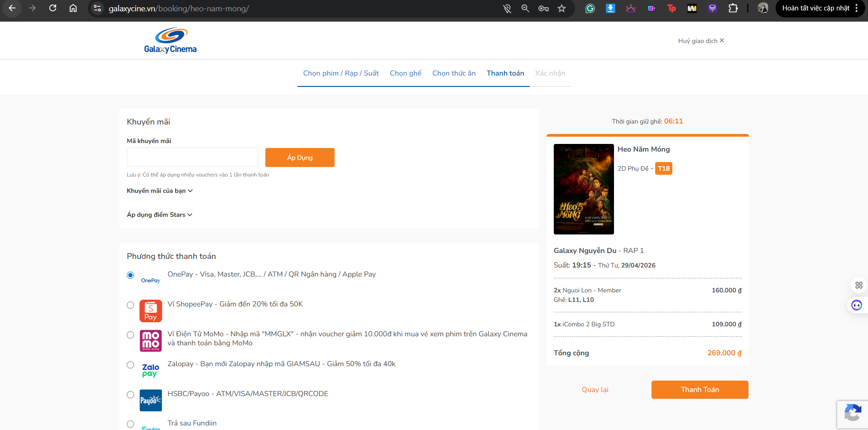Click the ShopeePay logo icon

point(151,311)
